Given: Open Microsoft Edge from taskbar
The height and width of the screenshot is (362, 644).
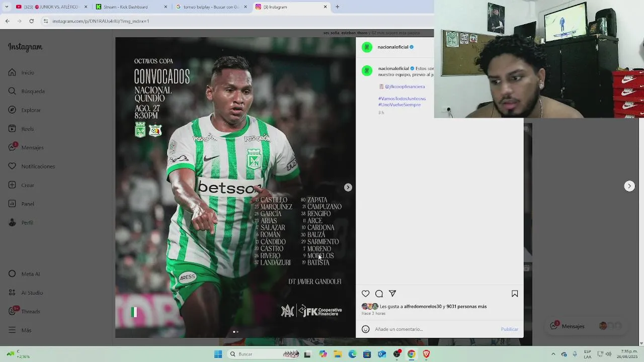Looking at the screenshot, I should pos(352,354).
